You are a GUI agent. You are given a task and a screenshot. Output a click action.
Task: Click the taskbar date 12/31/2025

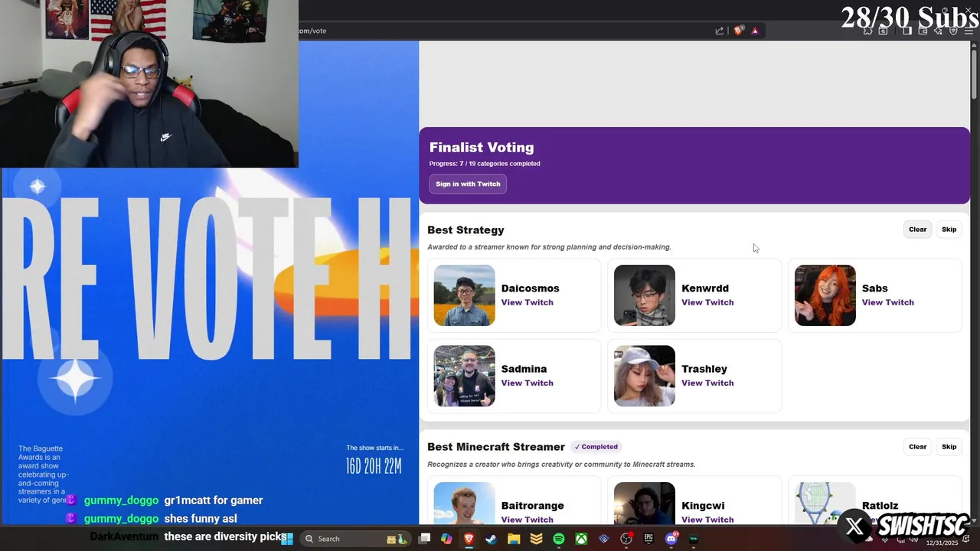tap(942, 543)
